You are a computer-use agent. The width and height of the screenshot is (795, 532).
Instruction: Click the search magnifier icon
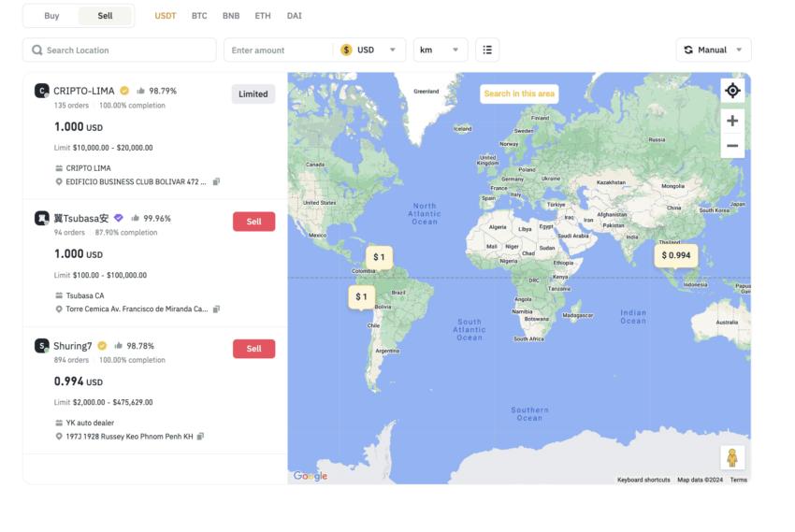coord(37,50)
